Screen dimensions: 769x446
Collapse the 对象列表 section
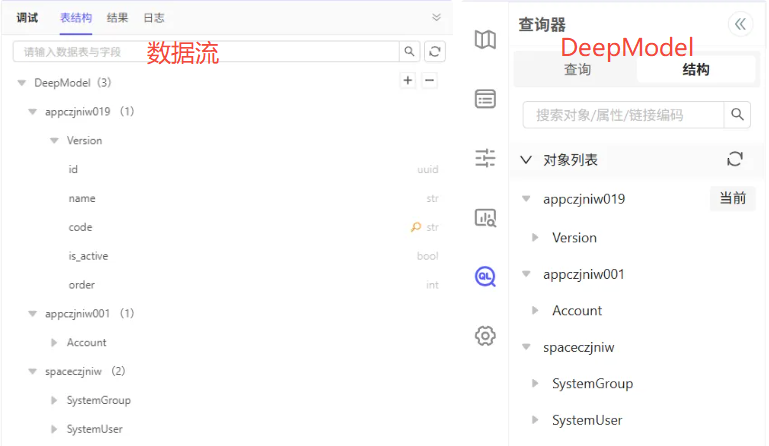pyautogui.click(x=526, y=160)
